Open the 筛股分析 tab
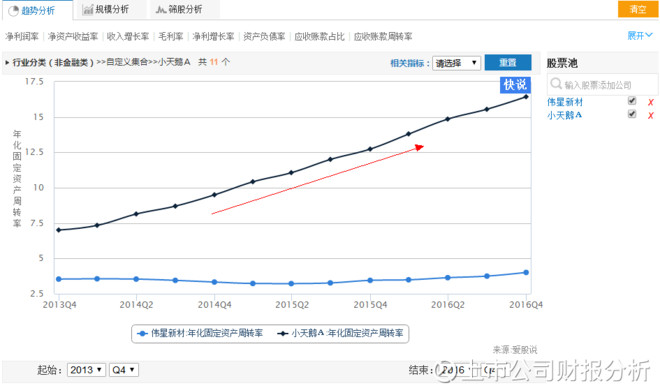 tap(184, 9)
